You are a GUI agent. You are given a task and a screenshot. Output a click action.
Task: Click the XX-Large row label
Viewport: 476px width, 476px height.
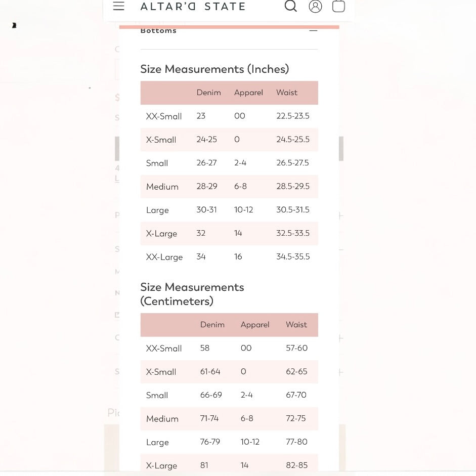[164, 257]
